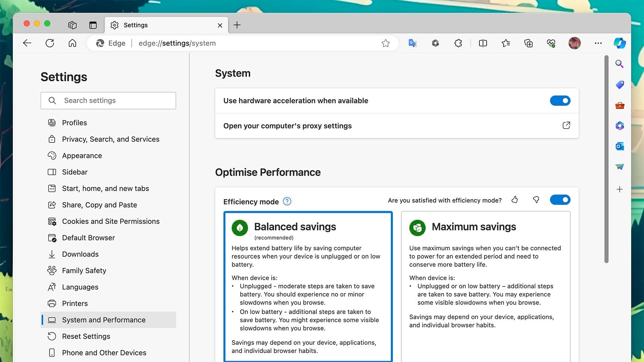Viewport: 644px width, 362px height.
Task: Open Microsoft 365 from the sidebar
Action: coord(619,126)
